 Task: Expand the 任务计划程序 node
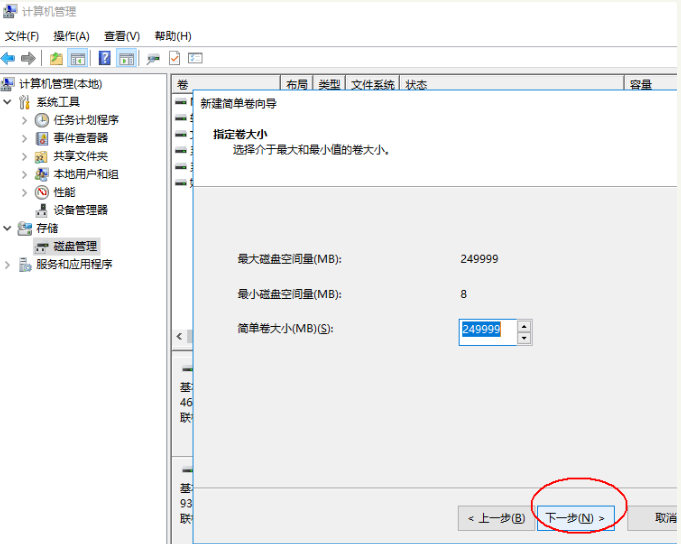tap(25, 120)
